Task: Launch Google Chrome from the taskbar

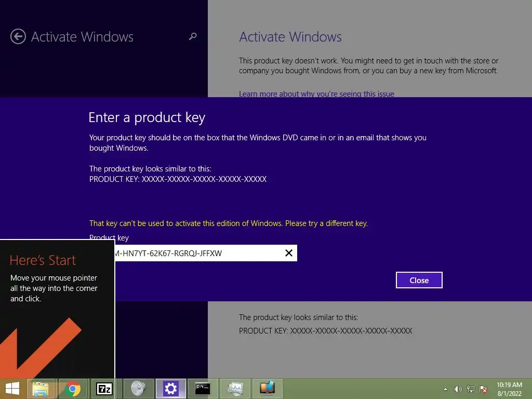Action: [x=72, y=389]
